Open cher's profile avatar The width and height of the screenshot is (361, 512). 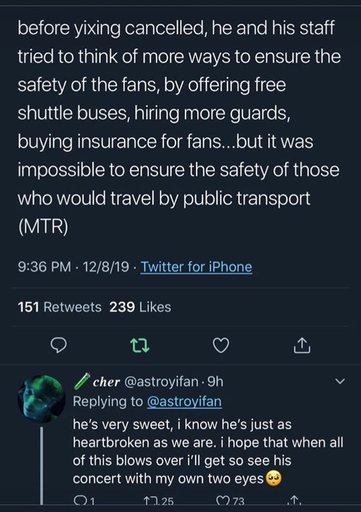click(x=41, y=398)
